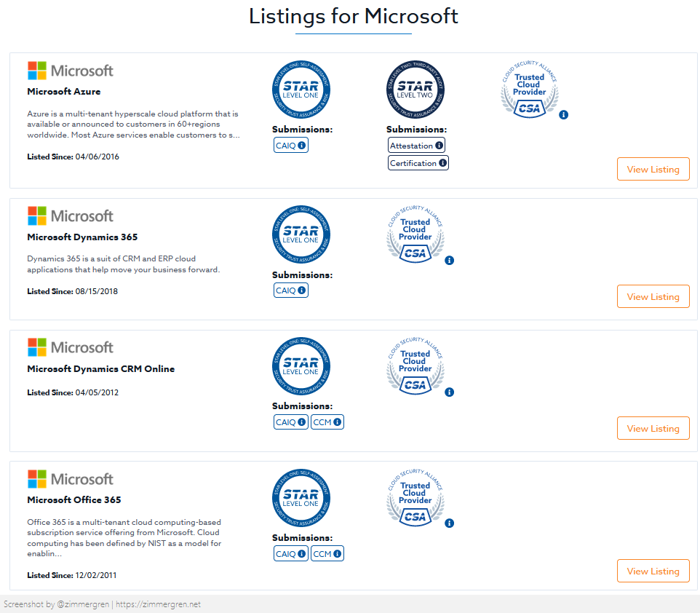Screen dimensions: 700x613
Task: Click STAR Level One badge for Dynamics CRM Online
Action: [301, 367]
